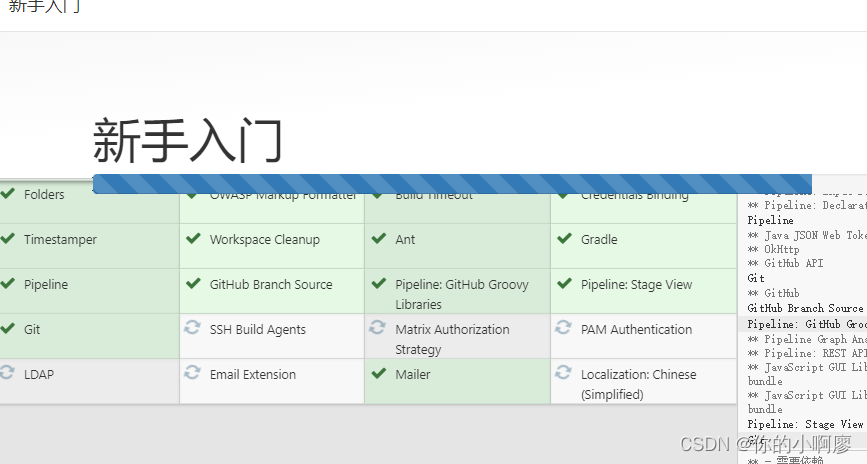Image resolution: width=867 pixels, height=464 pixels.
Task: Click the '** GitHub API' log line
Action: tap(785, 263)
